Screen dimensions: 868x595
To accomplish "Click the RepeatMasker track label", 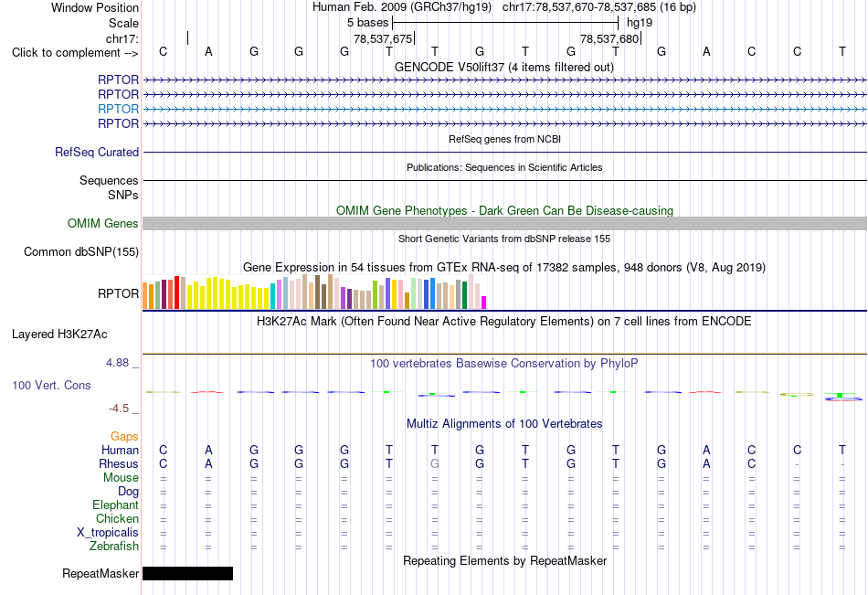I will tap(101, 573).
